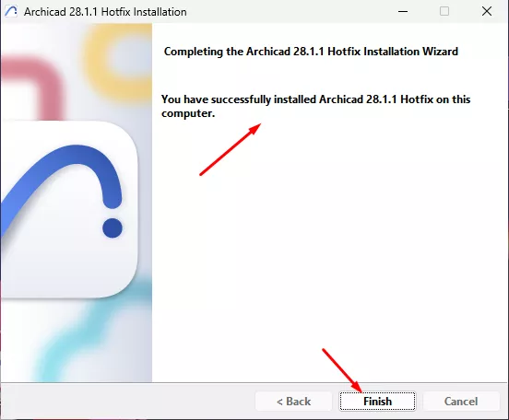Click the word 'Wizard' in the heading
Viewport: 509px width, 420px height.
click(x=440, y=52)
